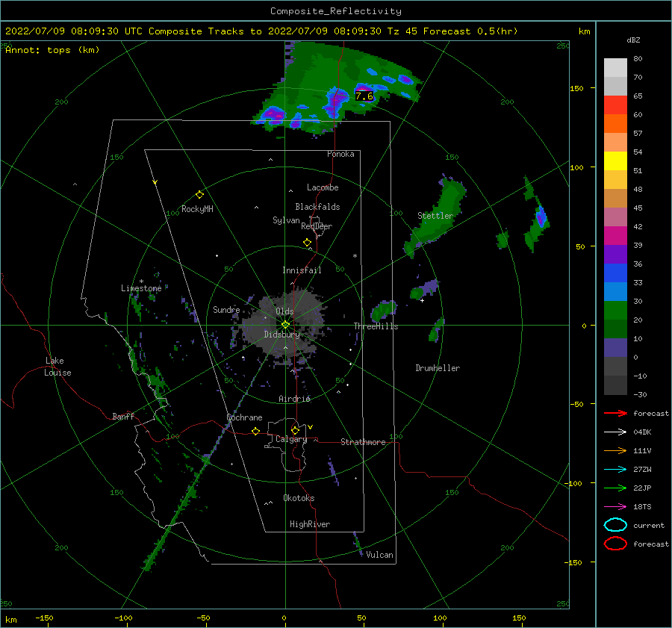The height and width of the screenshot is (628, 672).
Task: Click the ThreeHills label
Action: pos(376,326)
